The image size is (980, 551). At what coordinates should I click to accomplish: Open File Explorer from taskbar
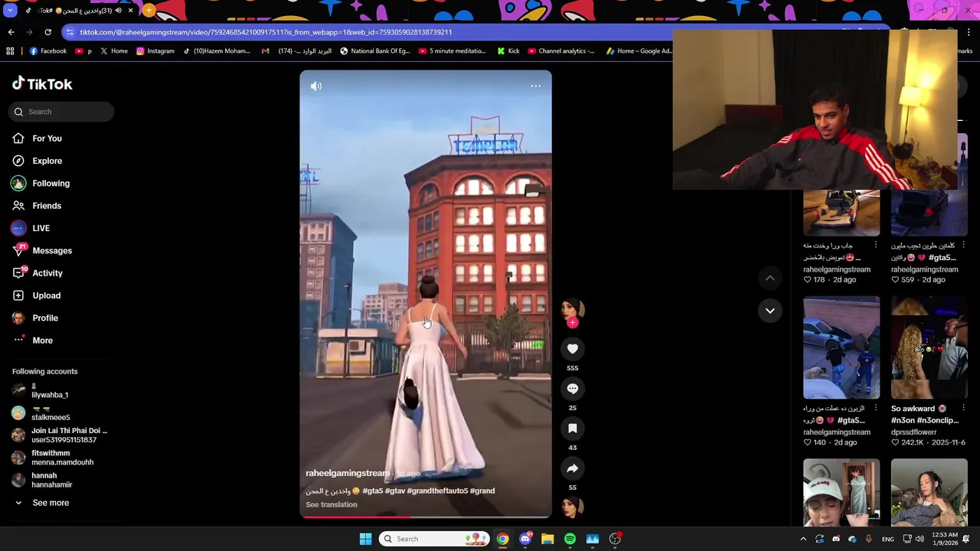pos(547,539)
